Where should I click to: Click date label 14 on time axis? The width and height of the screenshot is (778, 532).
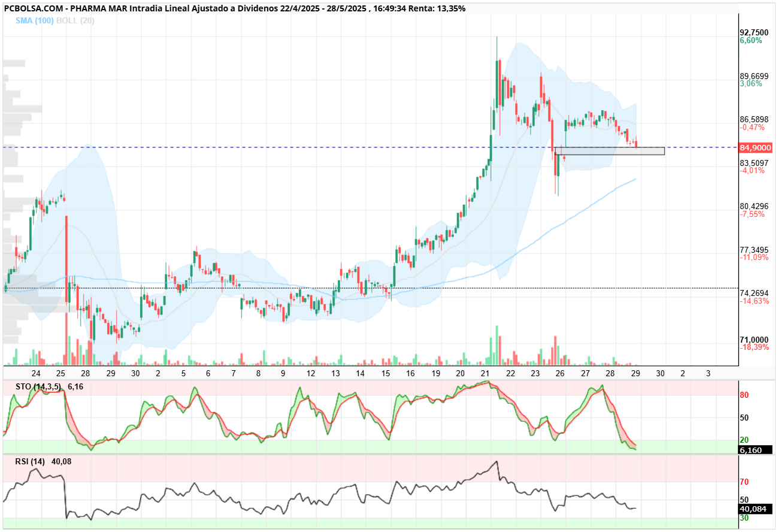pyautogui.click(x=360, y=373)
